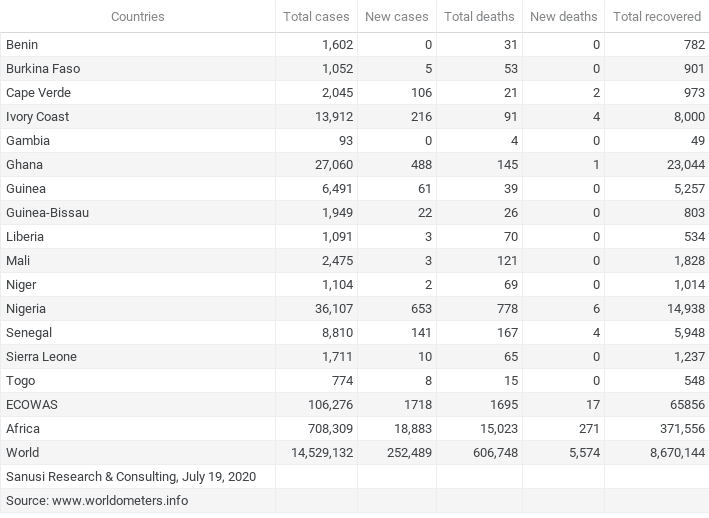Click the New cases column header
709x518 pixels.
click(x=397, y=17)
